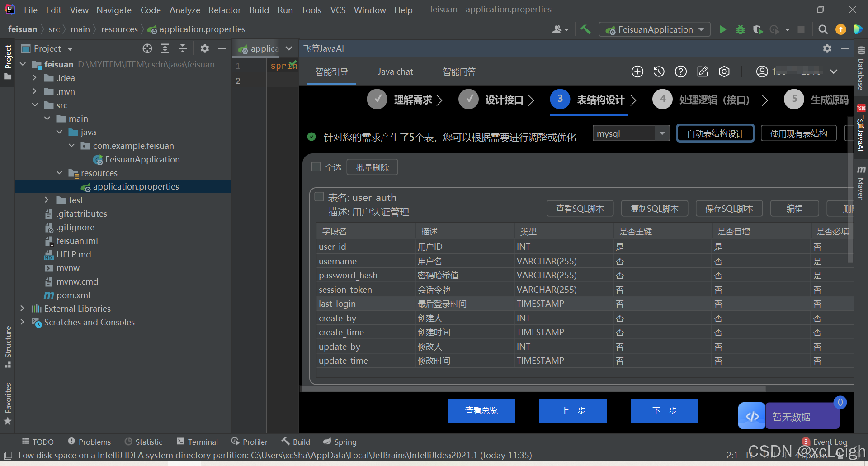868x466 pixels.
Task: Run the FeisuanApplication with the green play icon
Action: (x=722, y=29)
